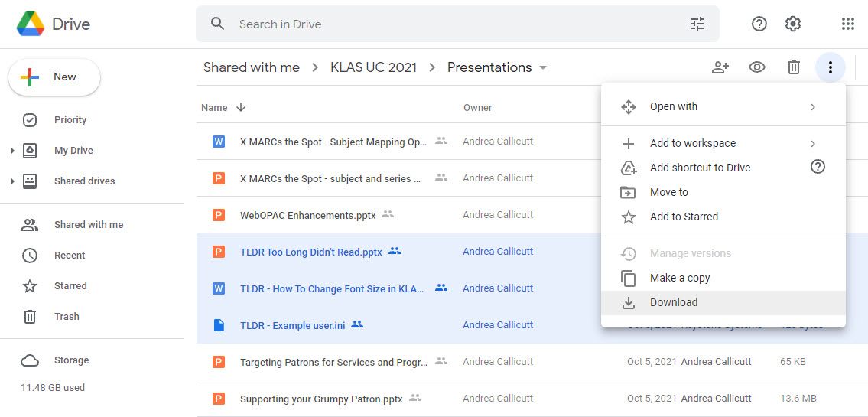Go to KLAS UC 2021 breadcrumb
868x417 pixels.
tap(373, 67)
